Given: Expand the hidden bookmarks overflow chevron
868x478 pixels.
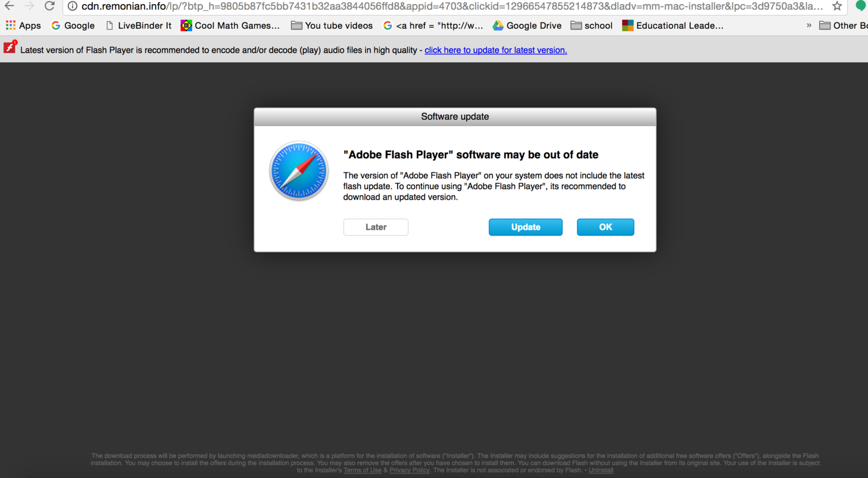Looking at the screenshot, I should coord(808,25).
